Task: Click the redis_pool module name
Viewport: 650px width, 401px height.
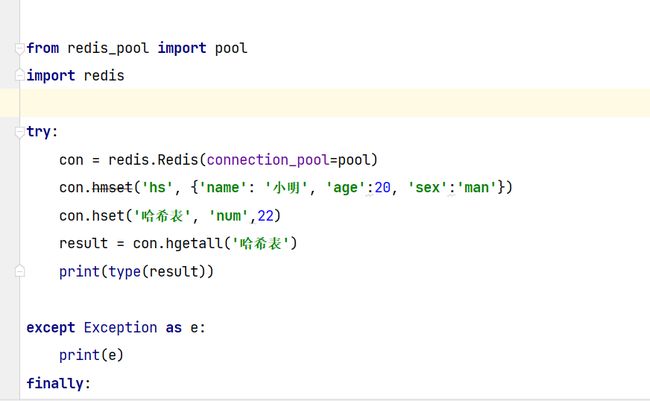Action: pyautogui.click(x=108, y=48)
